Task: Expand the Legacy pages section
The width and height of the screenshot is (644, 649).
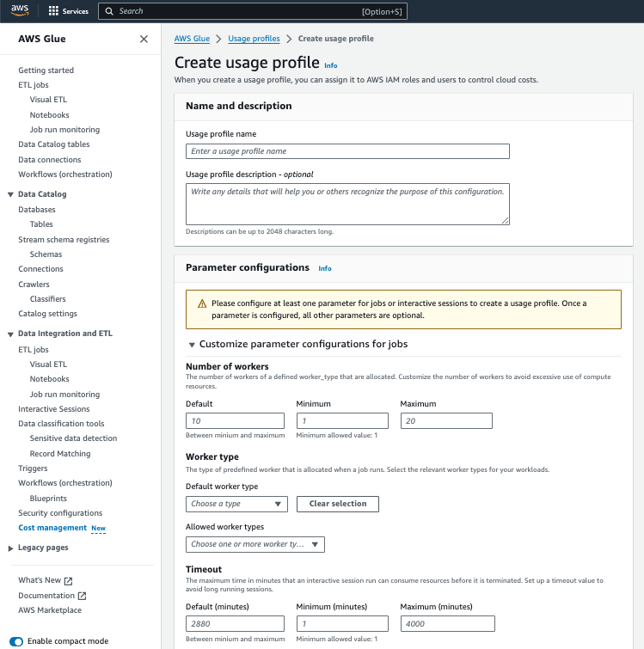Action: tap(10, 548)
